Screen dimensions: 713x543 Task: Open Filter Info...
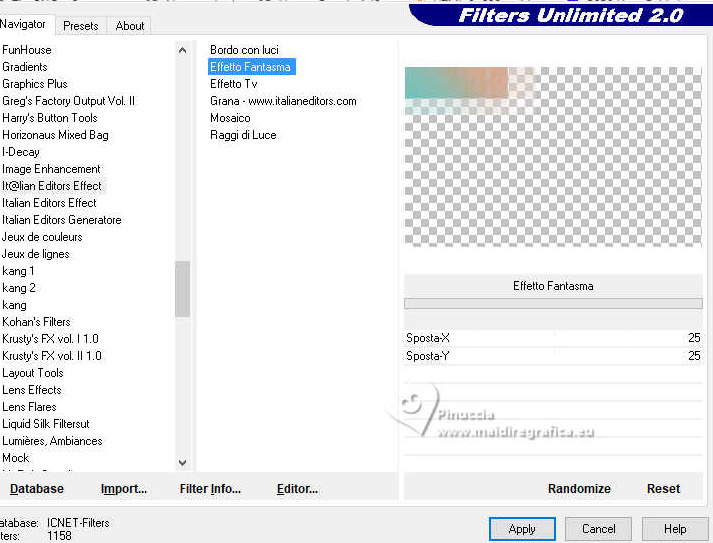[x=210, y=489]
